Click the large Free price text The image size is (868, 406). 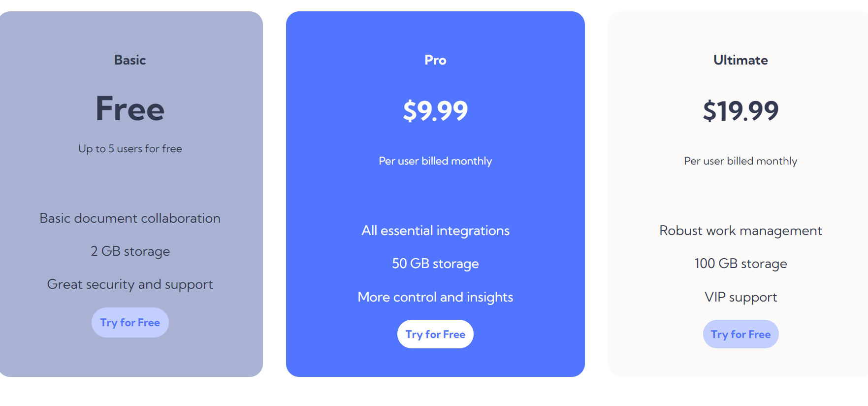click(130, 109)
